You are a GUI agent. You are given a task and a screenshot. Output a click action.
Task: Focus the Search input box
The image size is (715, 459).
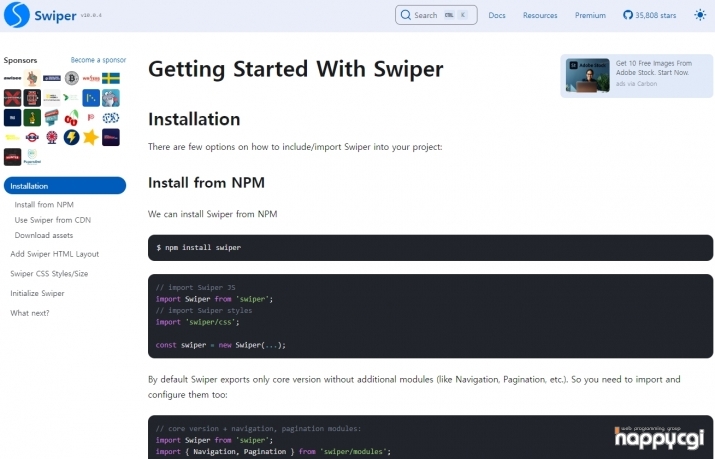tap(436, 15)
